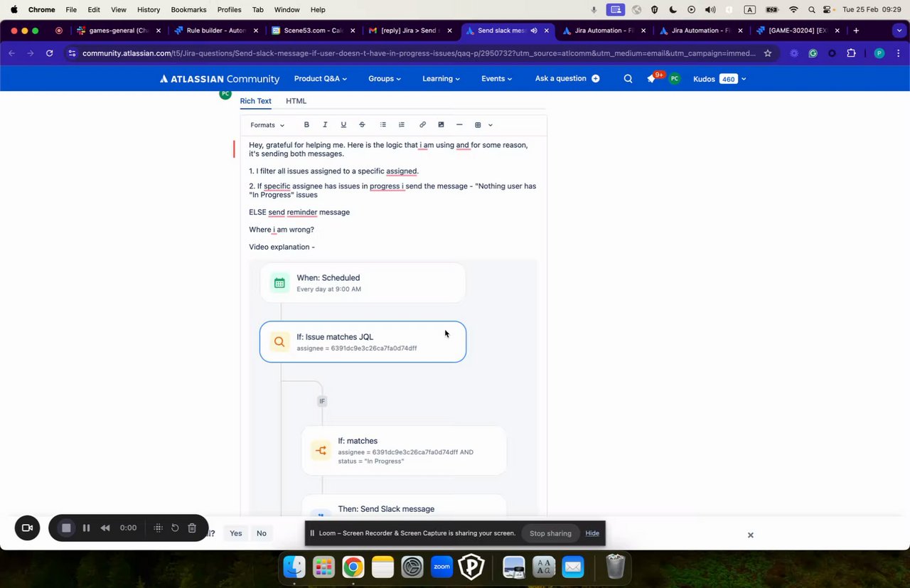This screenshot has width=910, height=588.
Task: Apply underline formatting in the editor
Action: (343, 124)
